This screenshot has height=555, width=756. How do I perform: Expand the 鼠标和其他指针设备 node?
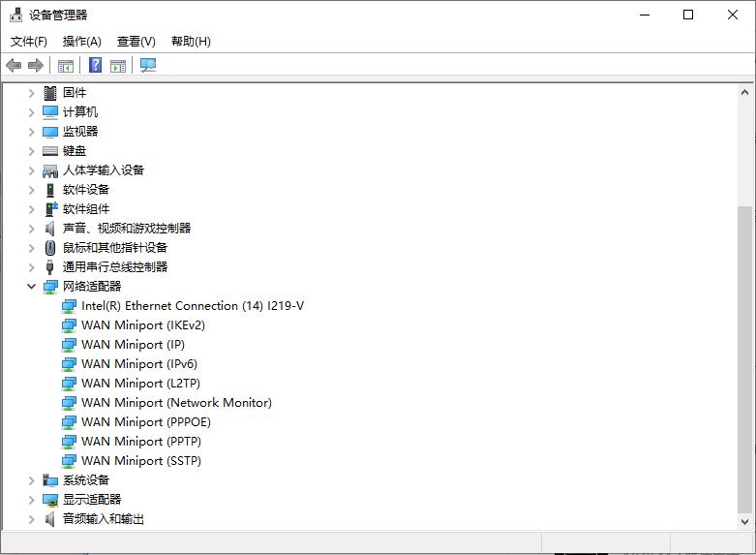pos(31,248)
